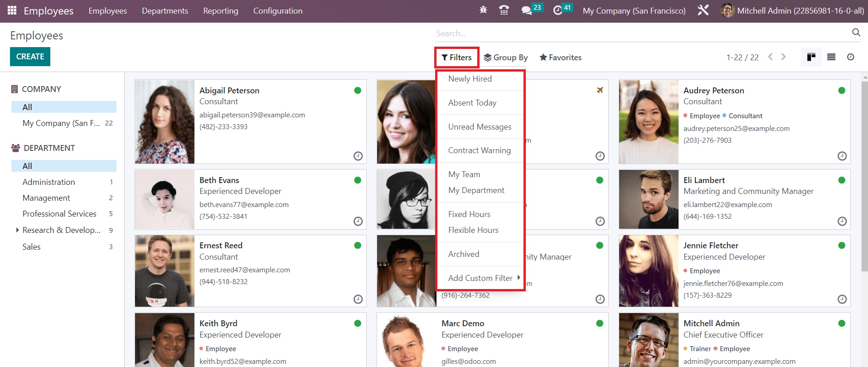The image size is (868, 367).
Task: Switch to list view
Action: (x=831, y=57)
